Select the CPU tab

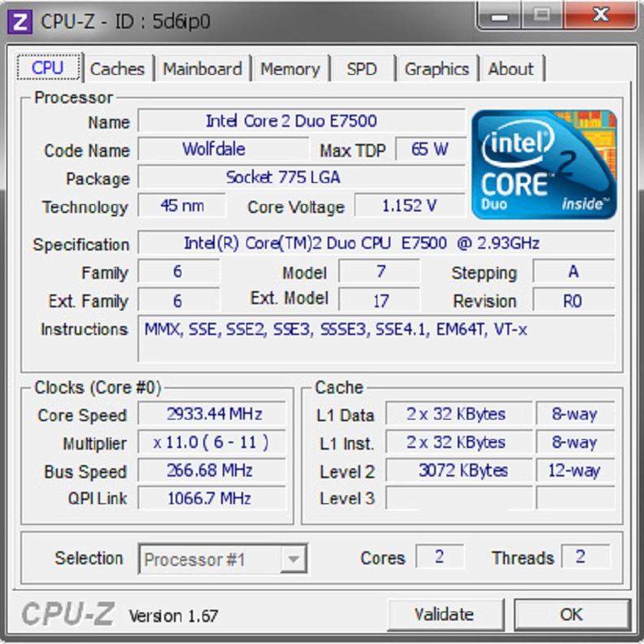(x=48, y=68)
